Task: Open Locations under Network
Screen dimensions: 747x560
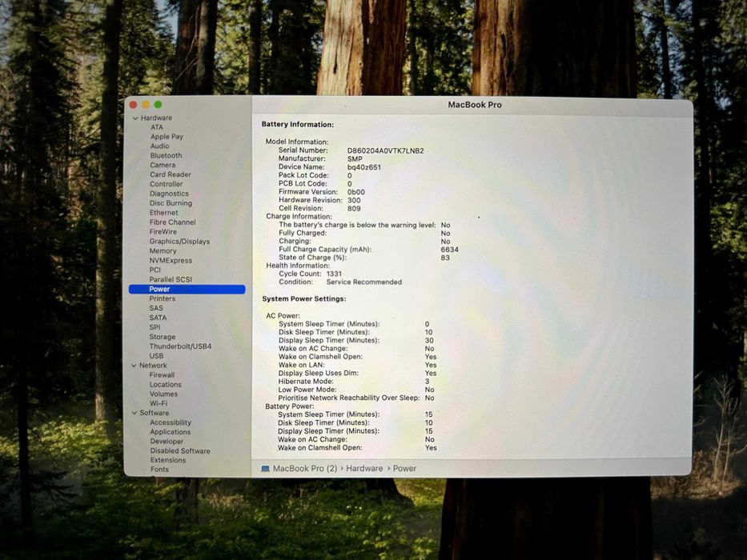Action: pyautogui.click(x=165, y=384)
